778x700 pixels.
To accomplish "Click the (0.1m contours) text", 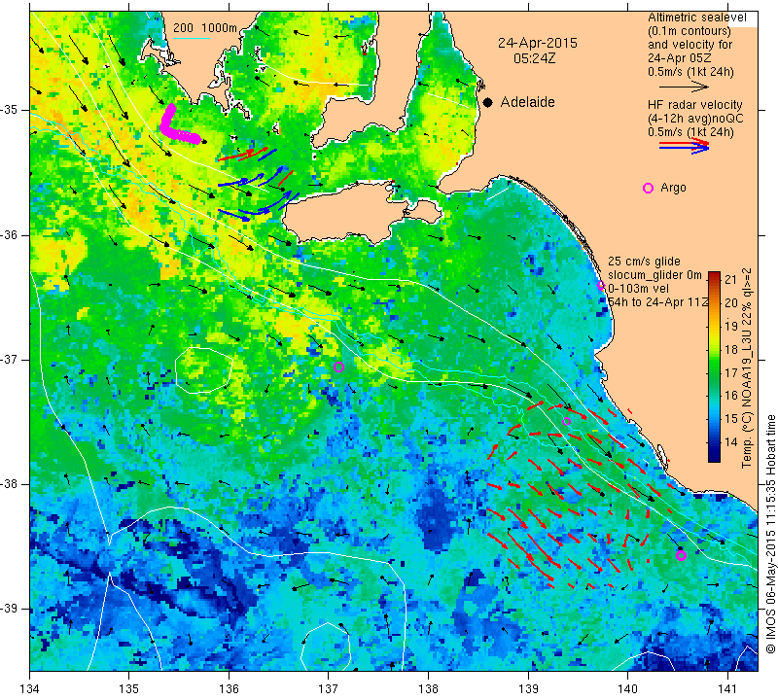I will [x=690, y=31].
